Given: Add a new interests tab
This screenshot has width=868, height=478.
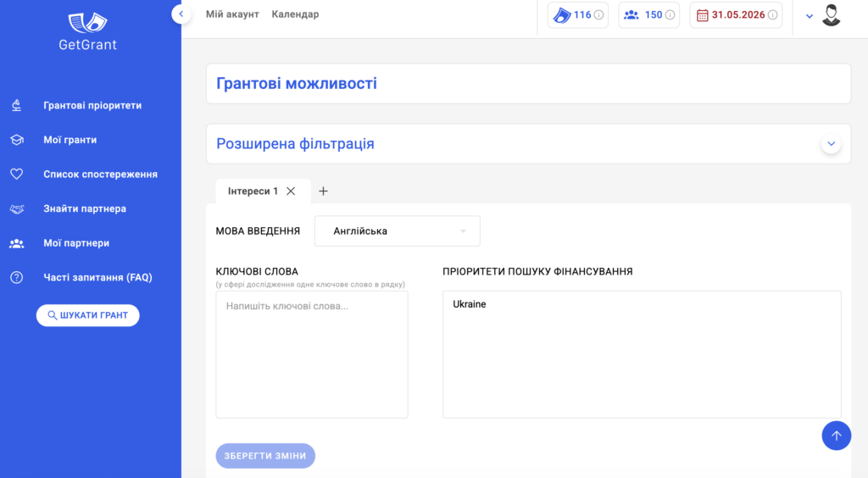Looking at the screenshot, I should pyautogui.click(x=323, y=192).
